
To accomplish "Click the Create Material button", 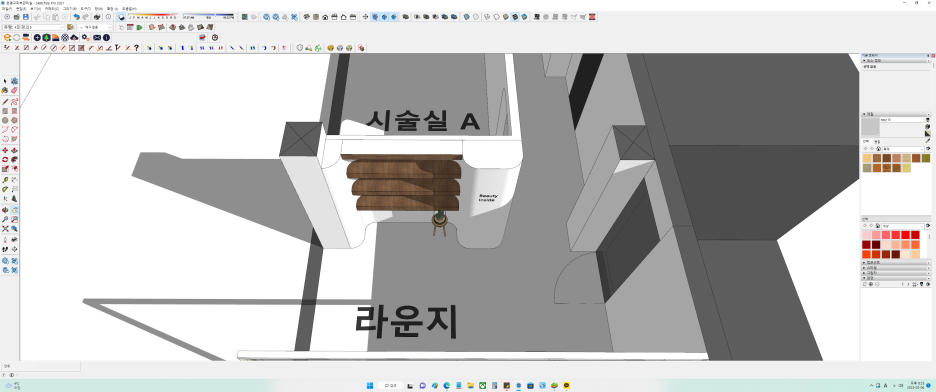I will click(x=927, y=126).
